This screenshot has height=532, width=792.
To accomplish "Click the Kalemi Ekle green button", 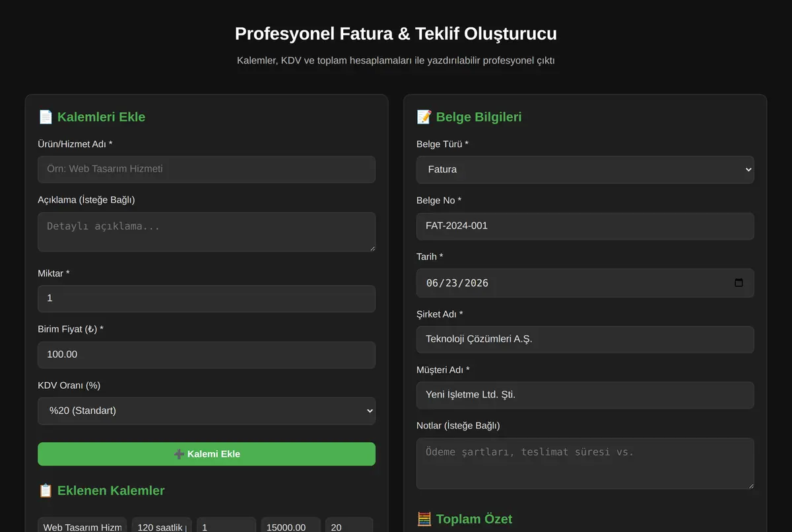I will pos(207,454).
